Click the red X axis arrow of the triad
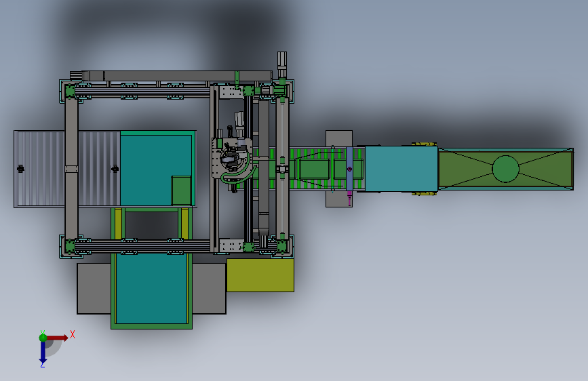Image resolution: width=588 pixels, height=381 pixels. pyautogui.click(x=58, y=338)
